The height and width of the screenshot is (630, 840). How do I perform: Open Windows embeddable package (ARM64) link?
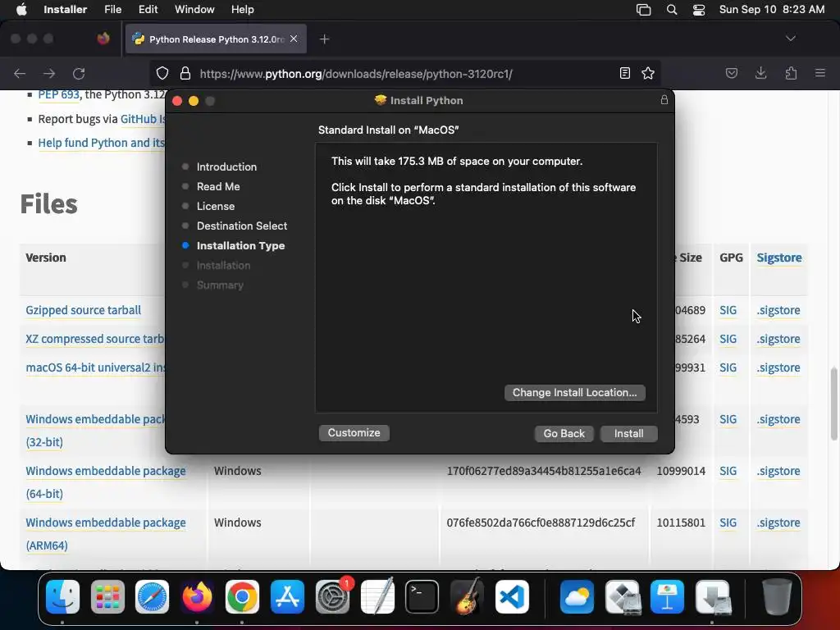click(106, 534)
